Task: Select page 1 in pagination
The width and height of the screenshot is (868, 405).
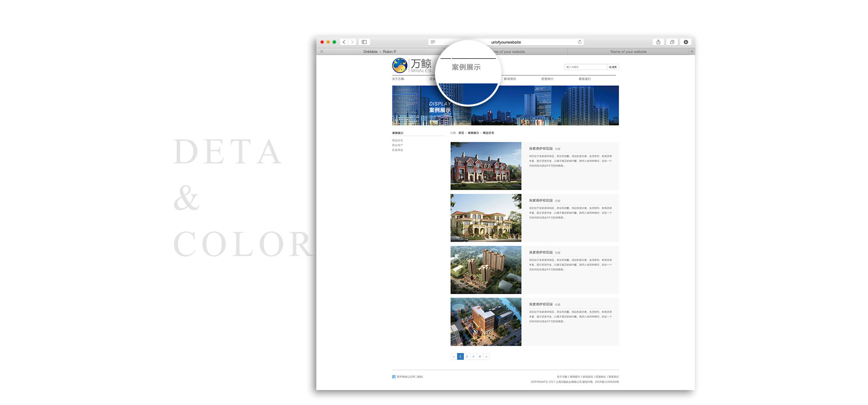Action: point(460,357)
